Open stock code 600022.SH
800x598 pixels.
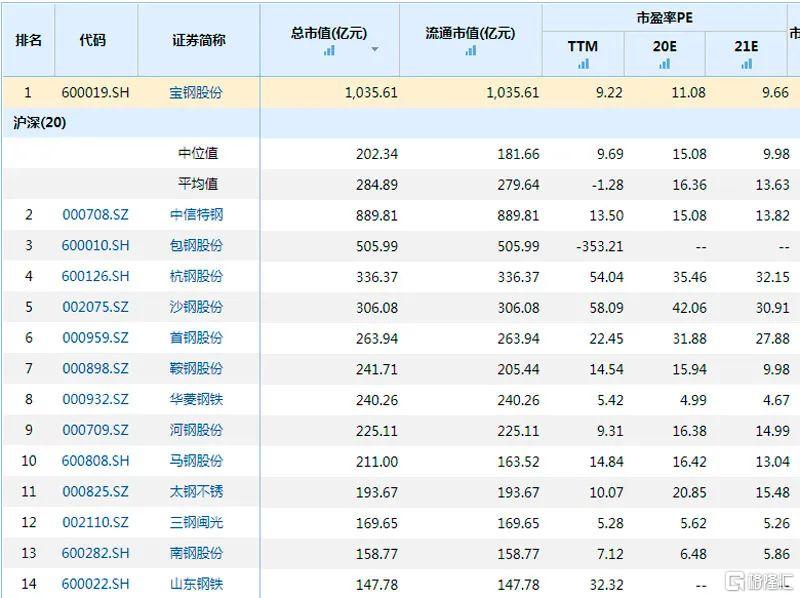tap(95, 584)
